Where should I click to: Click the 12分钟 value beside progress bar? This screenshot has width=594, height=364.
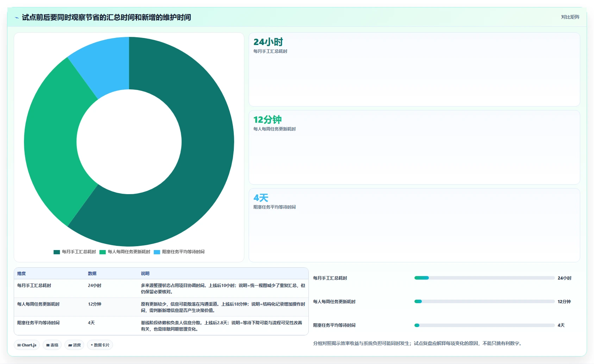point(564,302)
